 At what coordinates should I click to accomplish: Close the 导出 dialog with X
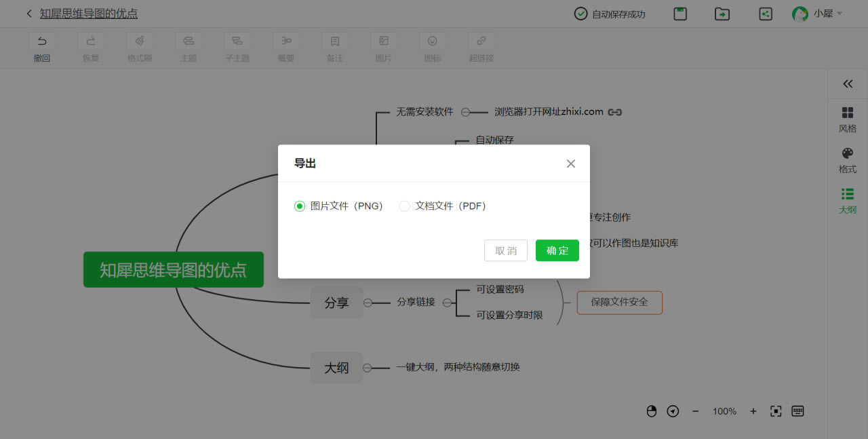(571, 164)
